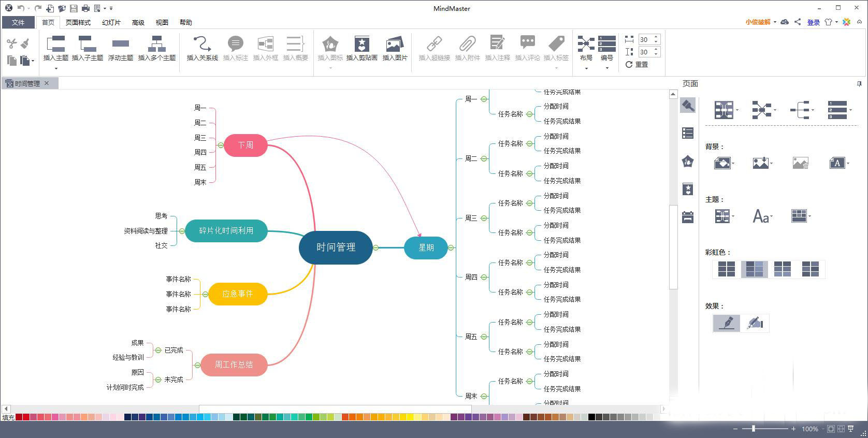Click the zoom in plus button
Screen dimensions: 868x438
(793, 429)
